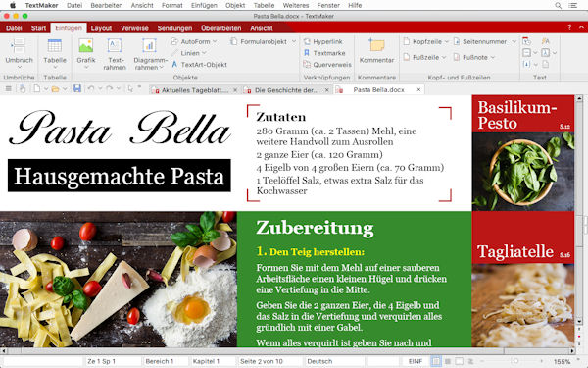
Task: Click the Tabelle grid icon
Action: (x=54, y=46)
